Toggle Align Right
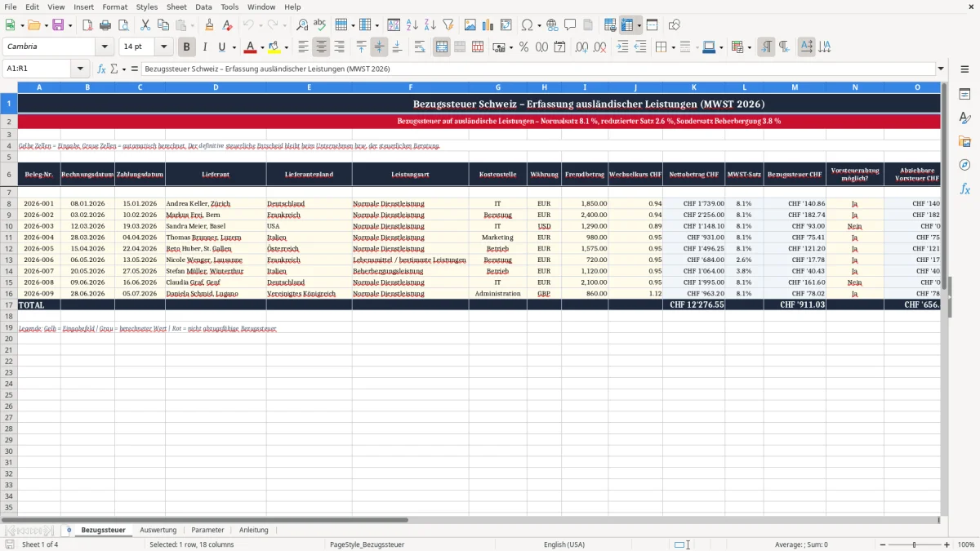The height and width of the screenshot is (551, 980). (339, 47)
